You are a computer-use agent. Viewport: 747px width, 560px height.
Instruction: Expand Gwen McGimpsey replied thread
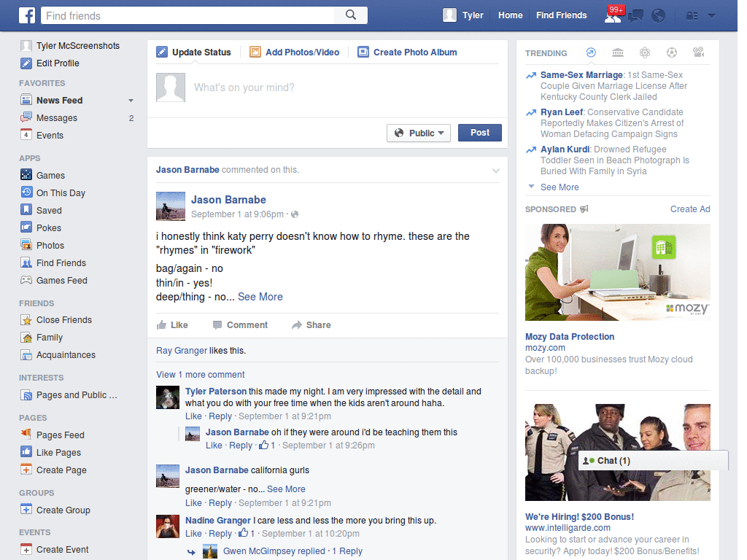(293, 551)
